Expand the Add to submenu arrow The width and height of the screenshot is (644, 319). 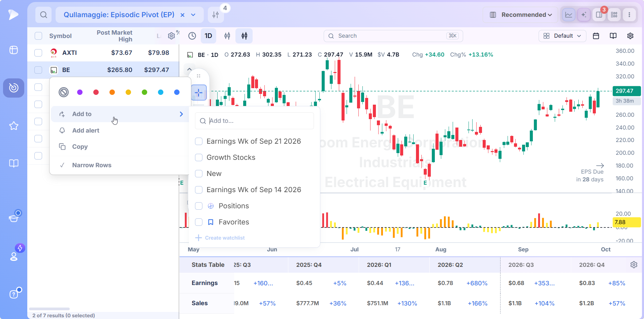181,114
